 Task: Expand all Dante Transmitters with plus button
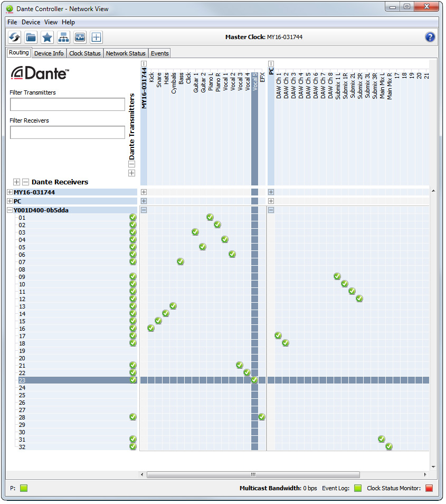[131, 173]
